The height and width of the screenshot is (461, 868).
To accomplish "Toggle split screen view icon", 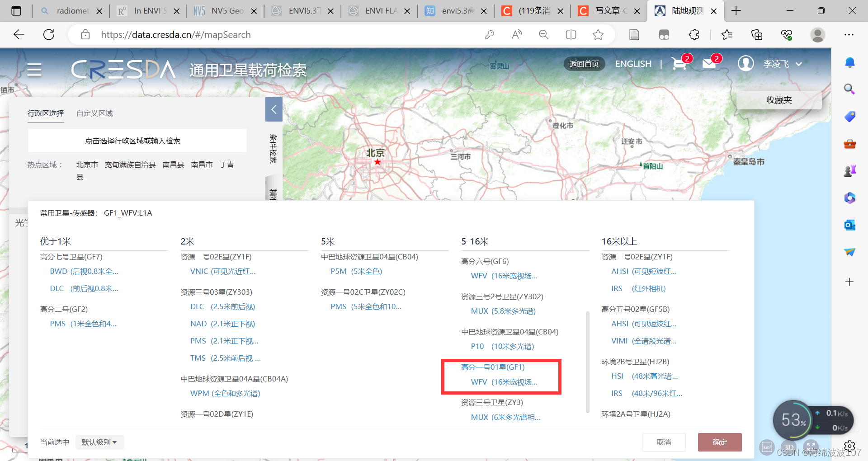I will pyautogui.click(x=571, y=34).
